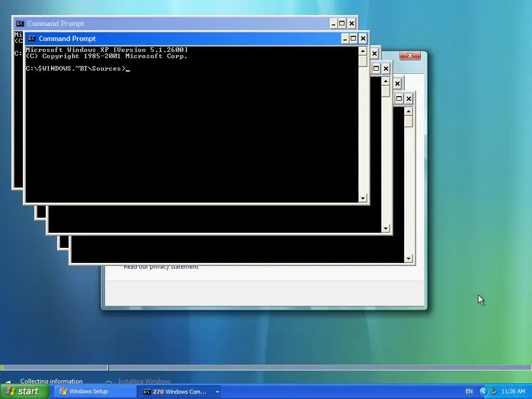Open the Start menu
Image resolution: width=532 pixels, height=399 pixels.
tap(25, 392)
